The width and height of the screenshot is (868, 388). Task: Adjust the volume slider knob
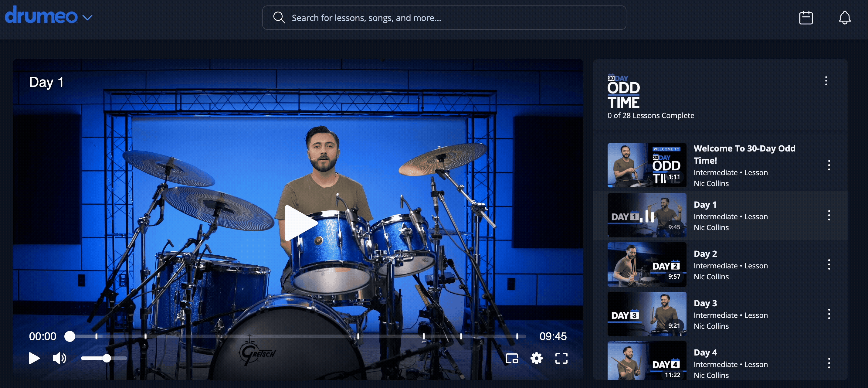tap(107, 358)
